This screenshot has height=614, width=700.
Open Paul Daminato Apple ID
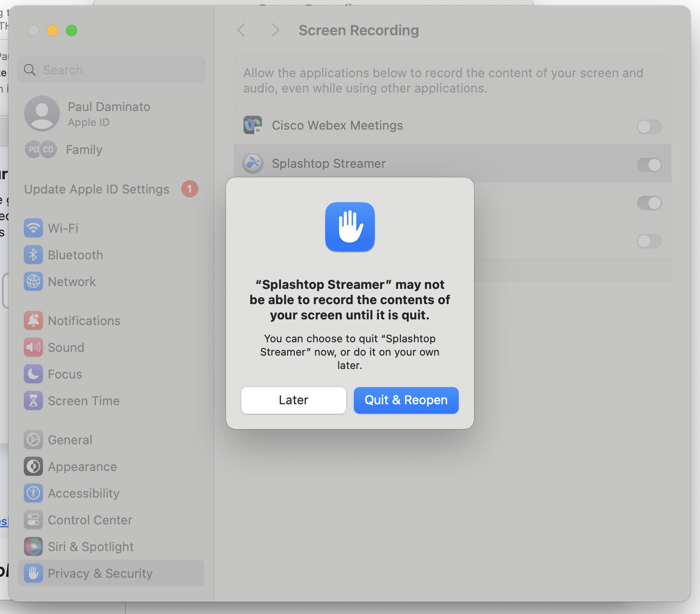(111, 113)
